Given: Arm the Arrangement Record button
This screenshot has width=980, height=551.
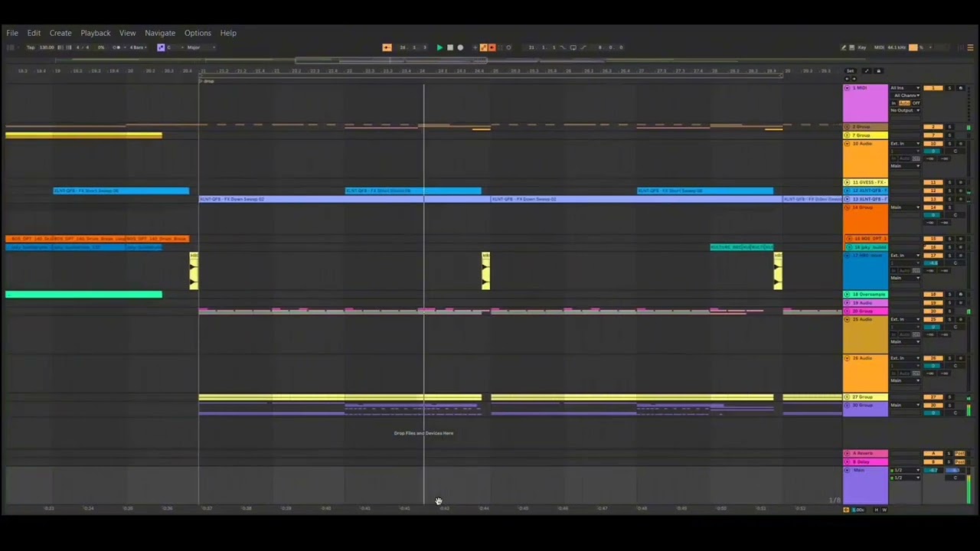Looking at the screenshot, I should pos(460,47).
